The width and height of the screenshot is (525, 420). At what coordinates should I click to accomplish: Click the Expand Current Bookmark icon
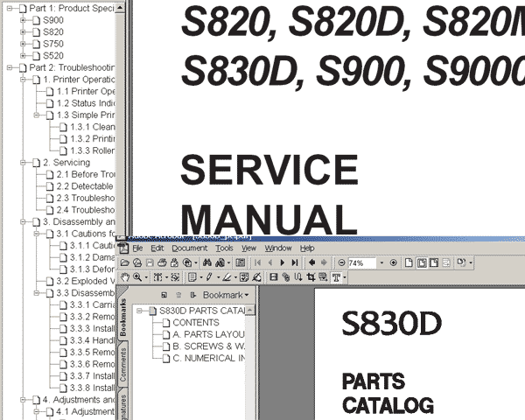click(x=193, y=295)
